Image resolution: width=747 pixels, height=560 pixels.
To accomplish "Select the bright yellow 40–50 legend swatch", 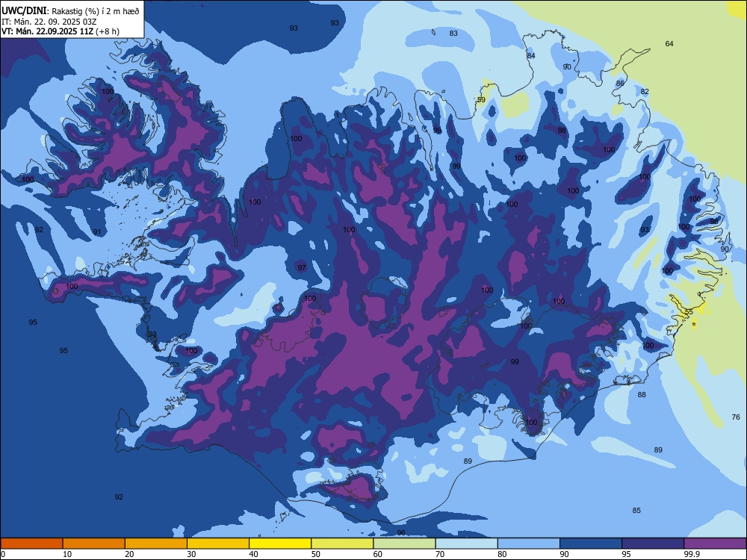I will pos(280,544).
